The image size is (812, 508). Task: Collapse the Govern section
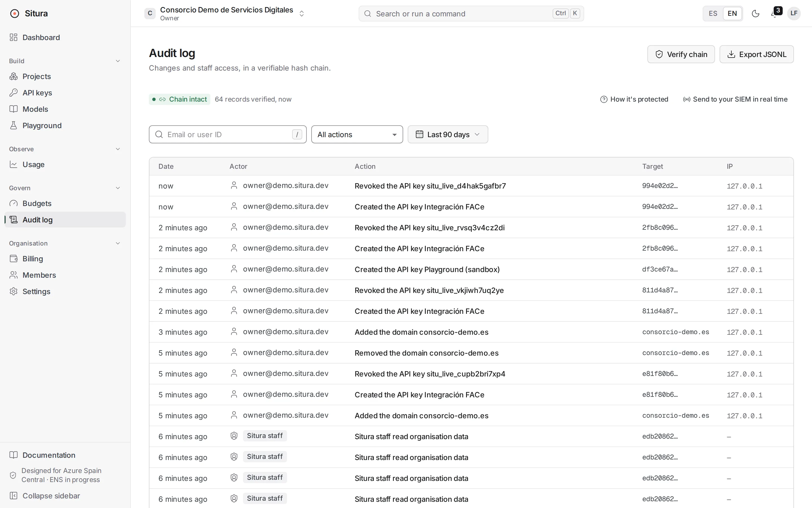click(x=65, y=188)
